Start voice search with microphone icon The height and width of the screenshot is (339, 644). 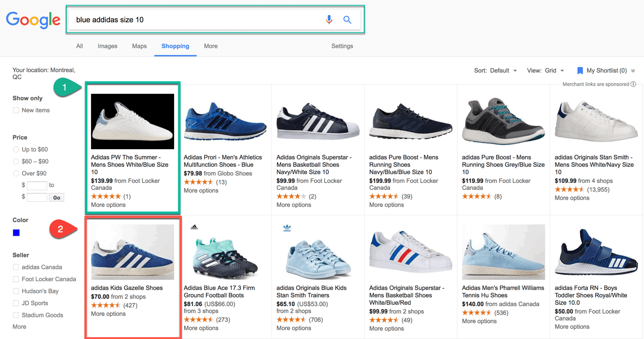[329, 20]
